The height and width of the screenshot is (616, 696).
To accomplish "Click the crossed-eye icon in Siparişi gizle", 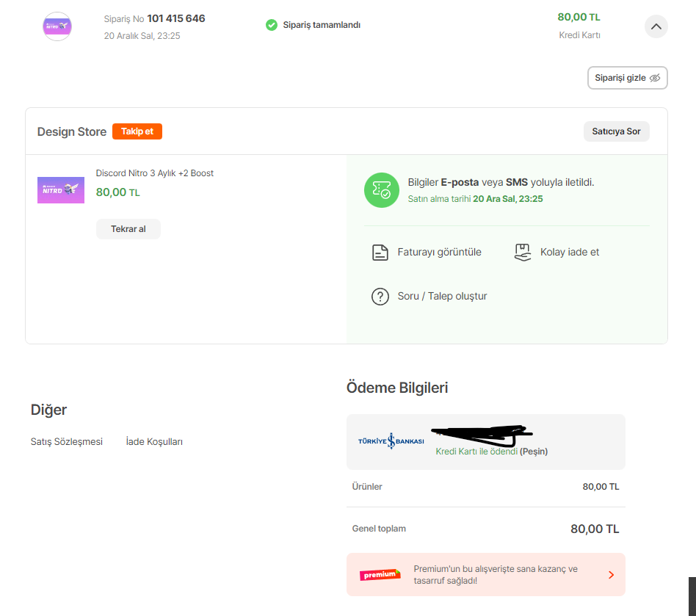I will coord(655,78).
